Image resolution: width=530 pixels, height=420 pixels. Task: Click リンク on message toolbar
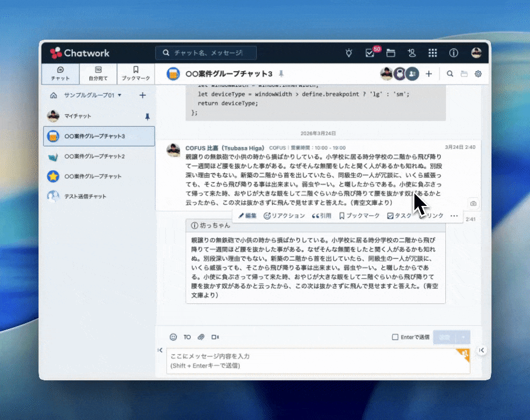pos(434,216)
